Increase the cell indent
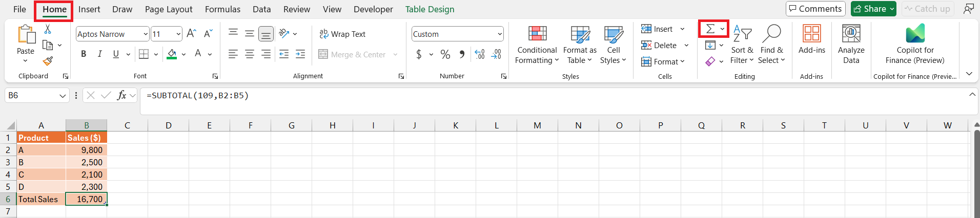 click(x=300, y=54)
